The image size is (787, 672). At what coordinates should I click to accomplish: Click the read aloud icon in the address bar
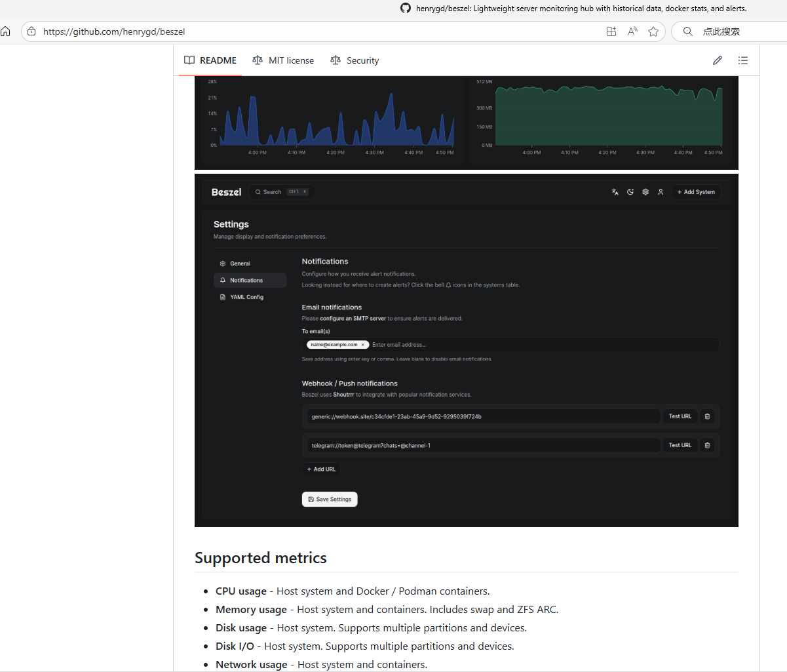[632, 31]
